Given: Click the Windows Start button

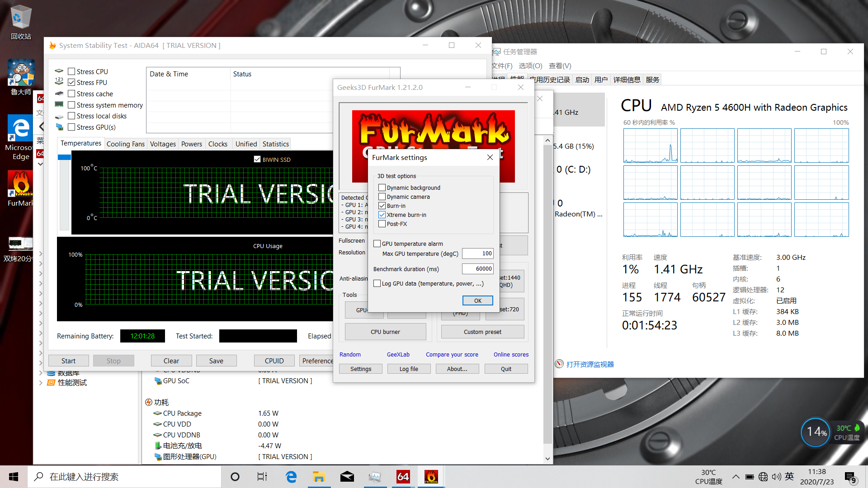Looking at the screenshot, I should (14, 477).
